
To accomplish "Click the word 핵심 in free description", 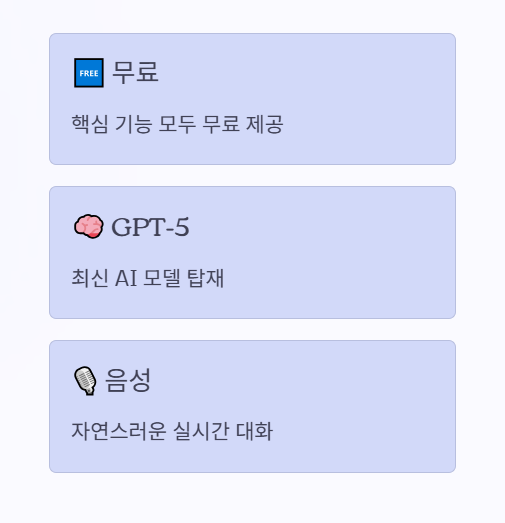I will click(90, 124).
